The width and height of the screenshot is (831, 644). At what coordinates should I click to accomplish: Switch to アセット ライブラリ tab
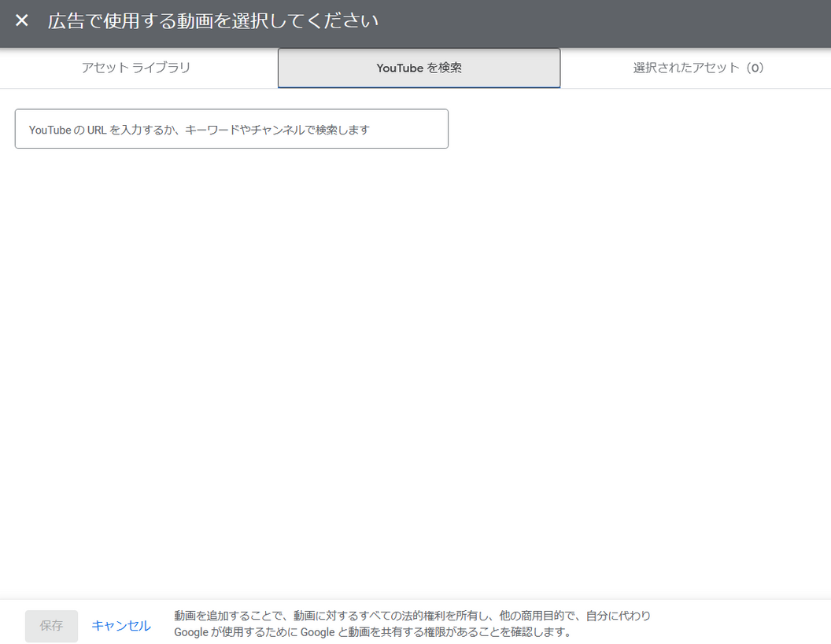tap(136, 68)
